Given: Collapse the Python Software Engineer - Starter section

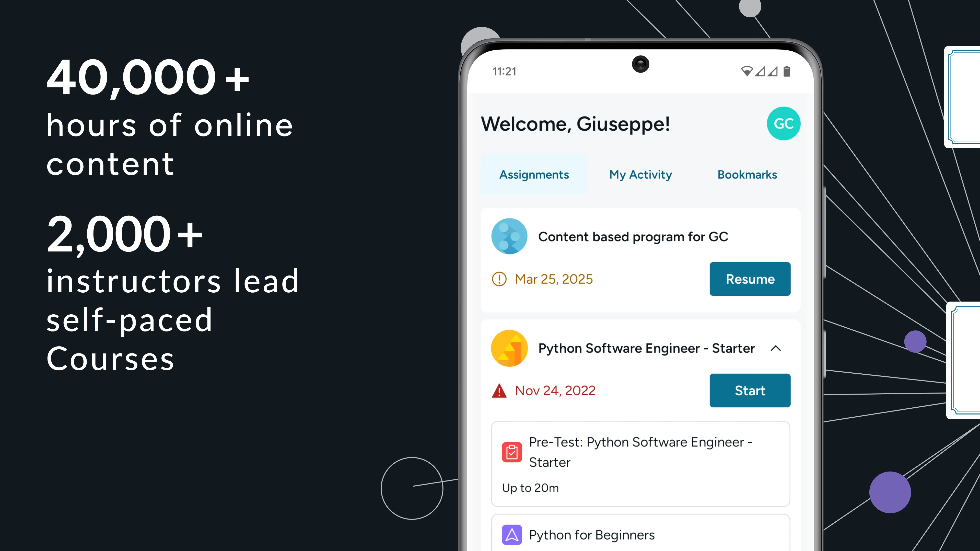Looking at the screenshot, I should [775, 348].
